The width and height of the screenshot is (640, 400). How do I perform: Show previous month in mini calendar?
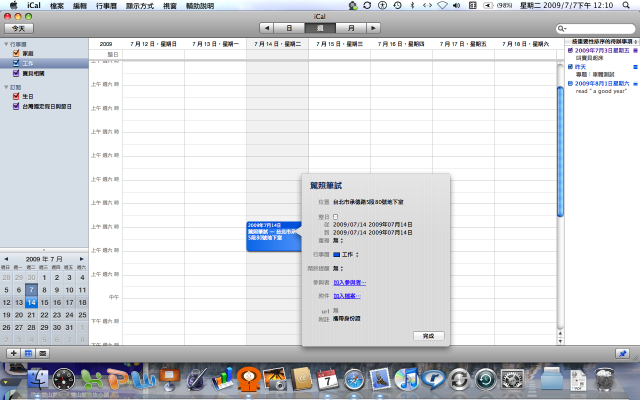point(6,259)
